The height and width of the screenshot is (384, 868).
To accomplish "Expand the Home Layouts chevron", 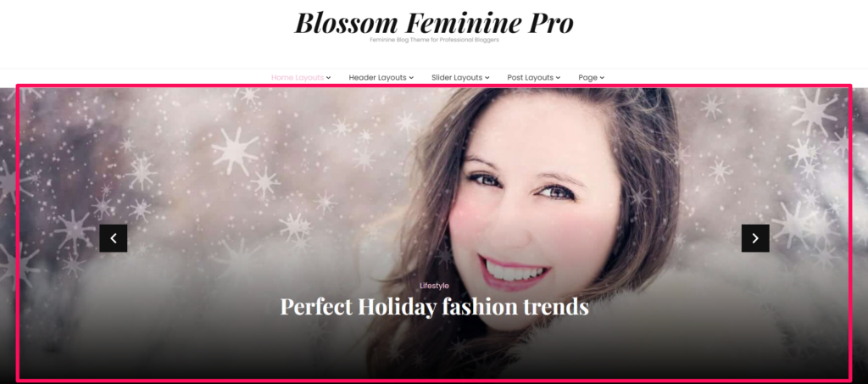I will click(328, 78).
